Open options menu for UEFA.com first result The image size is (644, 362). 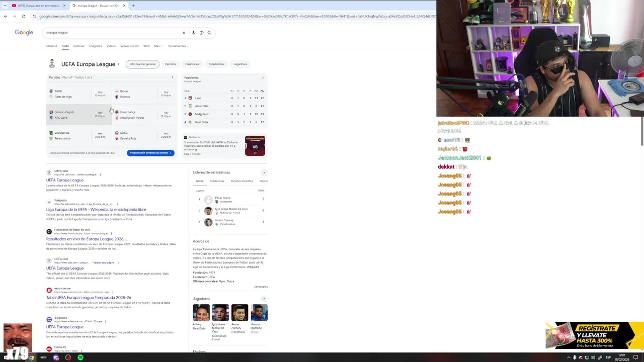(100, 174)
